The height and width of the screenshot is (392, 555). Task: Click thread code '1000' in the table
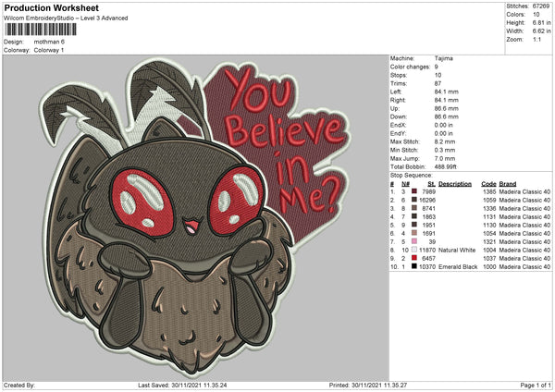pos(489,267)
